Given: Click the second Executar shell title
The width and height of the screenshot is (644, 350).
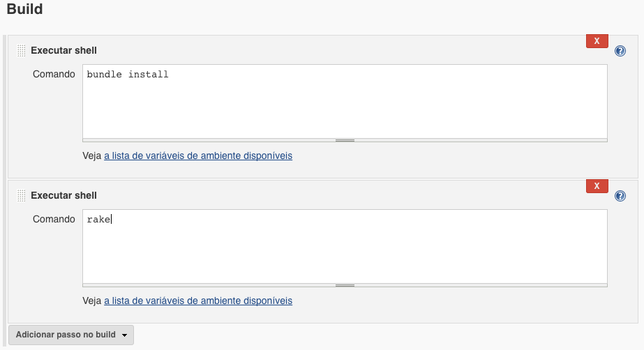Looking at the screenshot, I should [63, 195].
